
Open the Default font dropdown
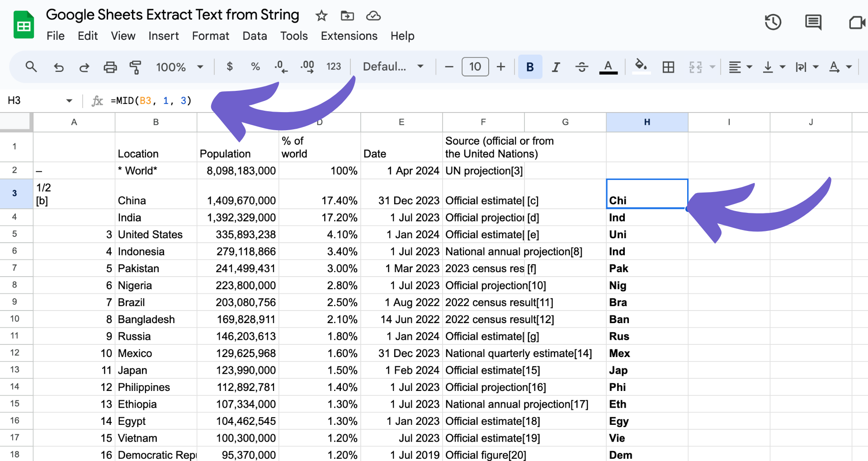(x=393, y=67)
